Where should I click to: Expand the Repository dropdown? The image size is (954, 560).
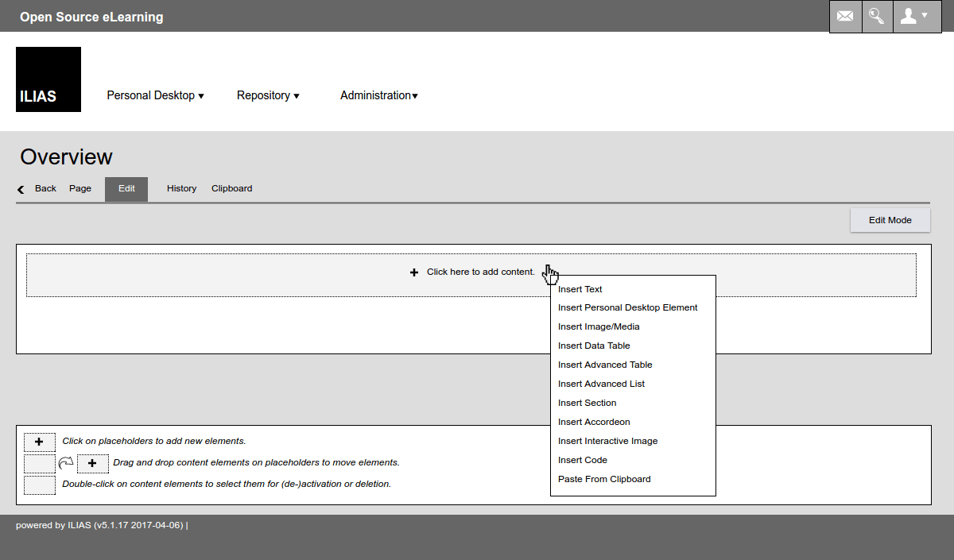point(268,95)
